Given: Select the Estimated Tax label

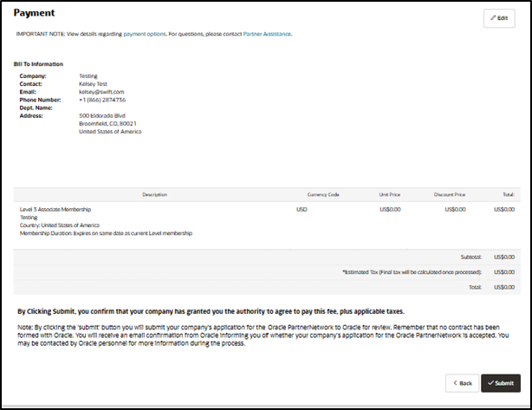Looking at the screenshot, I should (x=412, y=272).
